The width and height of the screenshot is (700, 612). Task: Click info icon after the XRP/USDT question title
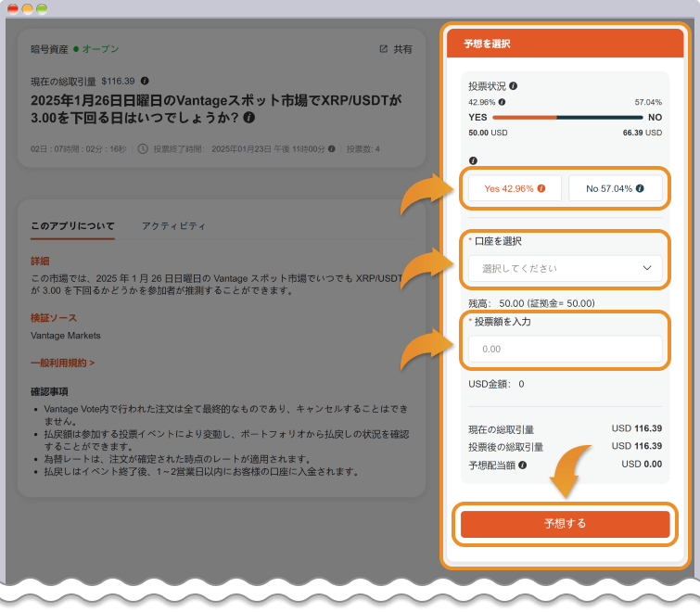point(249,118)
